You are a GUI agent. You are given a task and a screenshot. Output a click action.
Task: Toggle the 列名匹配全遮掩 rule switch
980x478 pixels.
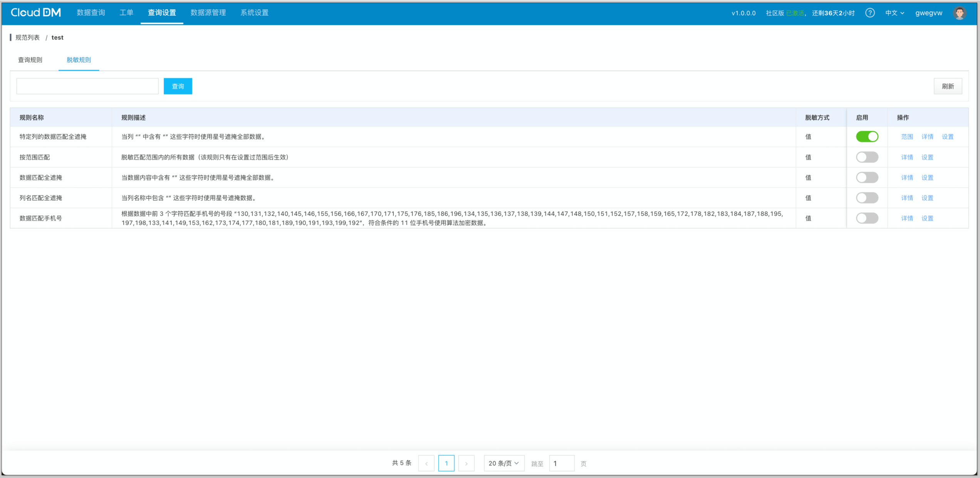867,198
